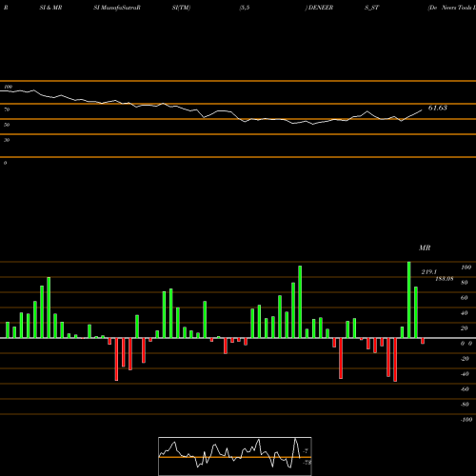Click the end of the RSI line near 61.63
The width and height of the screenshot is (476, 476).
(x=422, y=110)
